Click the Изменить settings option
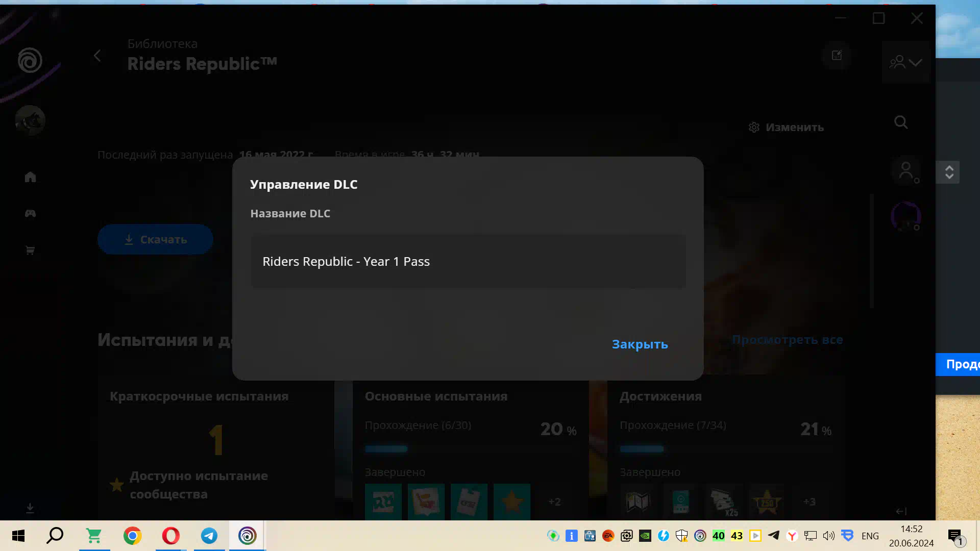Viewport: 980px width, 551px height. [786, 127]
